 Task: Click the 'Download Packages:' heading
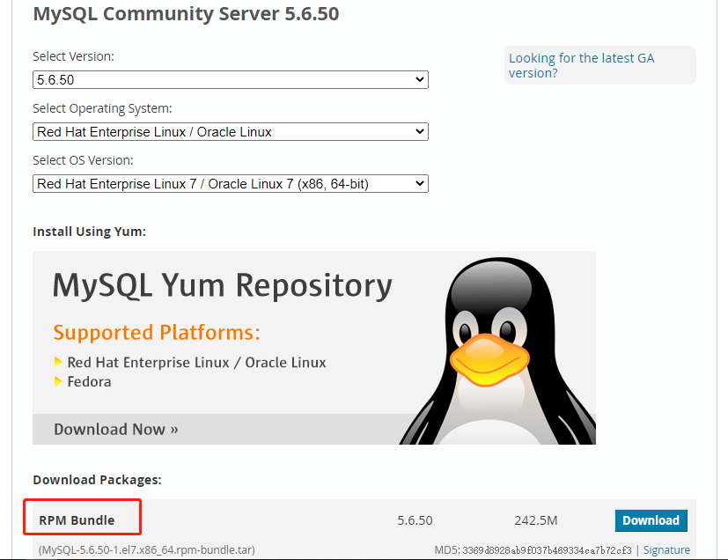click(97, 480)
